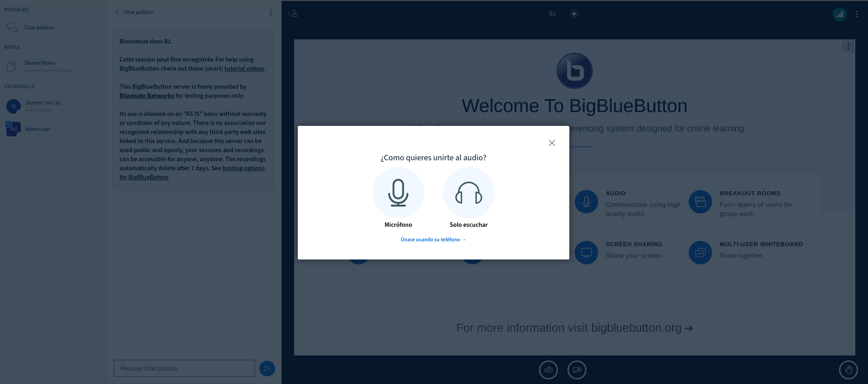Image resolution: width=868 pixels, height=384 pixels.
Task: Follow 'hosting options for BigBlueButton' link
Action: tap(192, 173)
